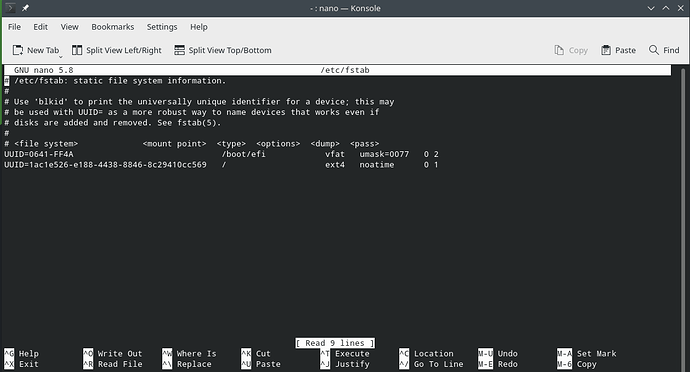Click the 'GNU nano 5.8' title text

[x=44, y=70]
